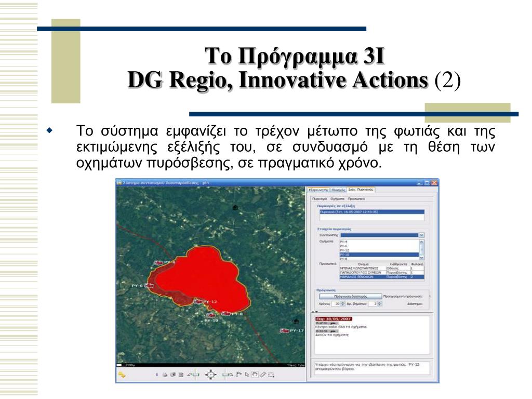The width and height of the screenshot is (532, 399).
Task: Click the compass navigation control
Action: coord(210,374)
